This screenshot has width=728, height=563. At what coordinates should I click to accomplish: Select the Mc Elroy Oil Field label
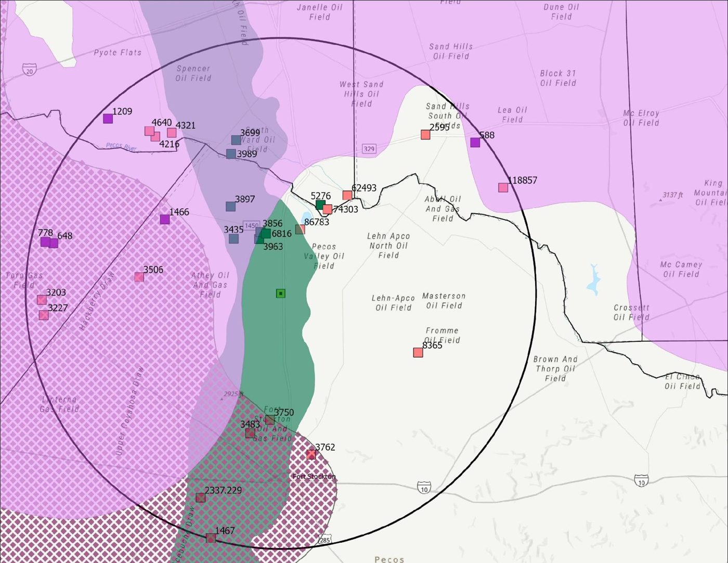tap(641, 118)
